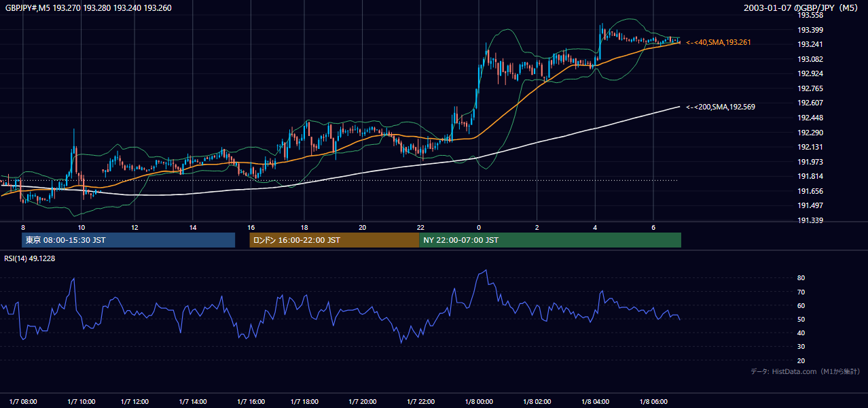The image size is (868, 408).
Task: Click the bottom time label 1/7 16:00
Action: (251, 402)
